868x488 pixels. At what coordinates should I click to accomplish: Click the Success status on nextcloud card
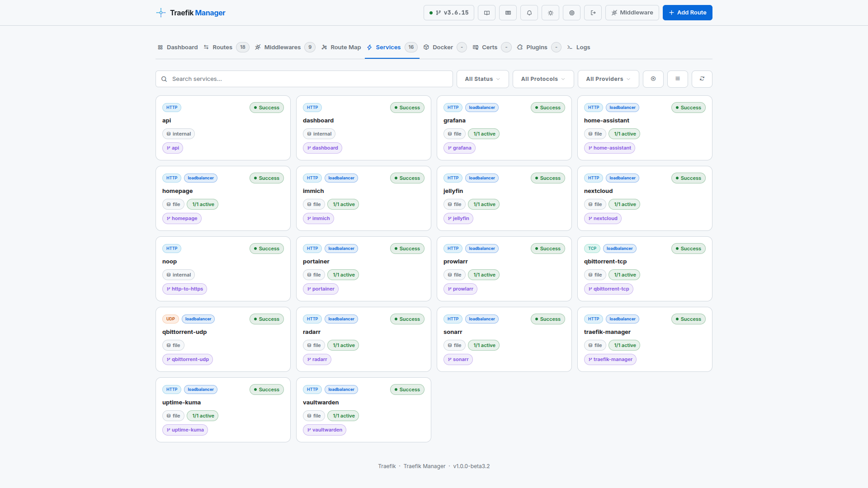(x=689, y=178)
